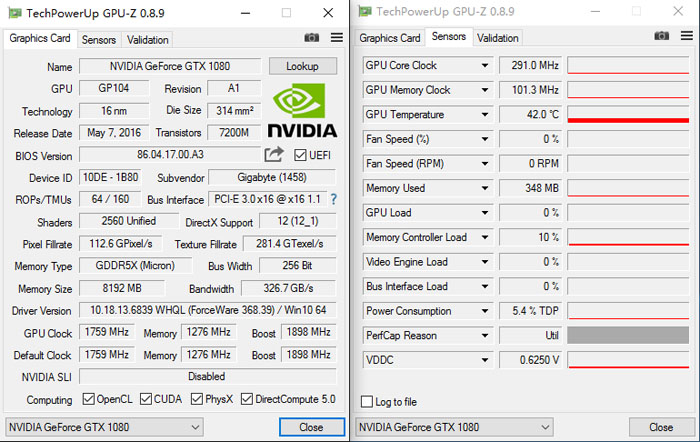Click the Lookup button
The height and width of the screenshot is (442, 700).
303,66
